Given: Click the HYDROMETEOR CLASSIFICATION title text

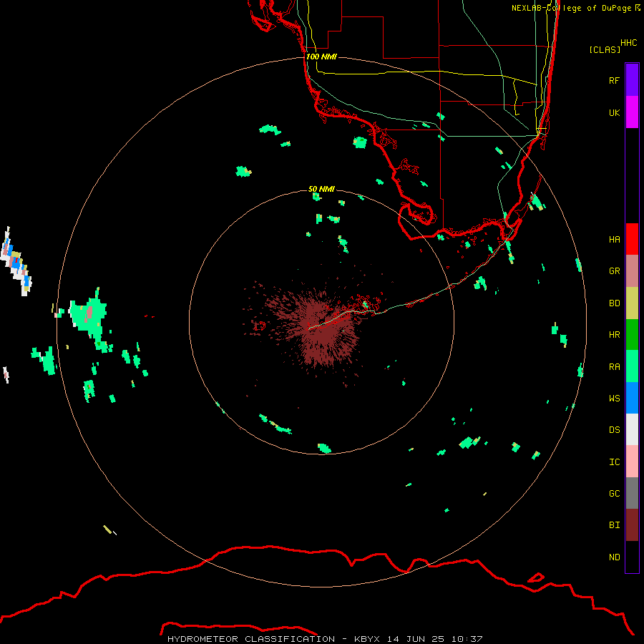Looking at the screenshot, I should (251, 639).
